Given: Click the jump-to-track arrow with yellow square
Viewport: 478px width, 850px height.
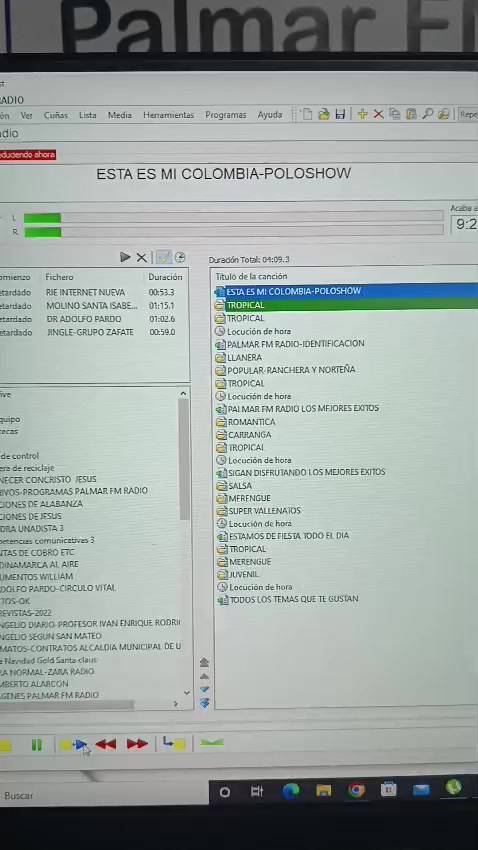Looking at the screenshot, I should 174,743.
